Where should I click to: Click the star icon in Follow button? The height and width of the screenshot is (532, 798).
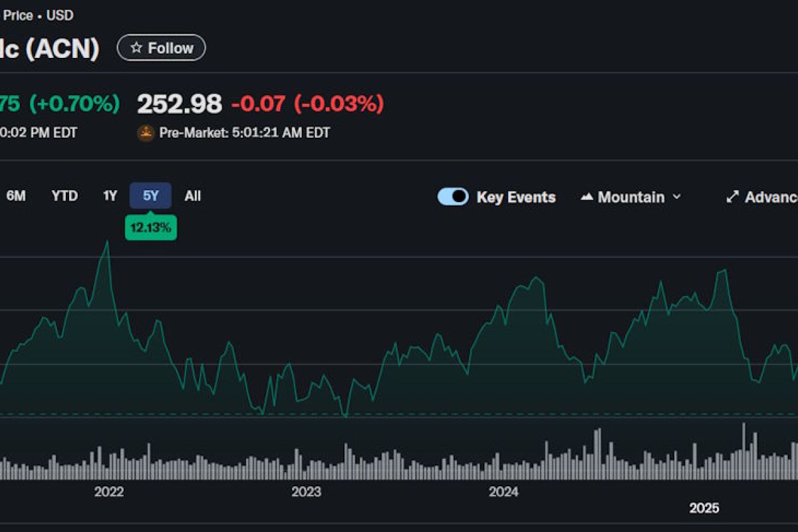tap(136, 48)
